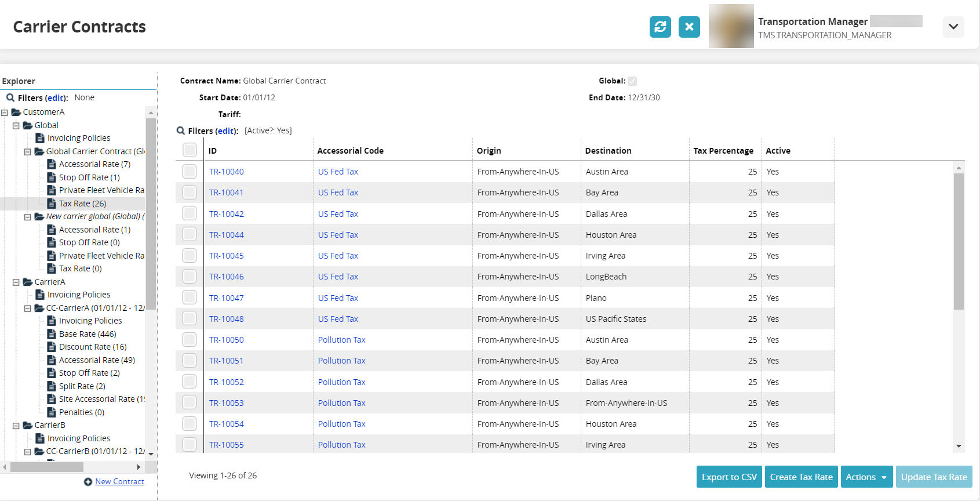Click the document icon beside Base Rate (446)

point(52,334)
